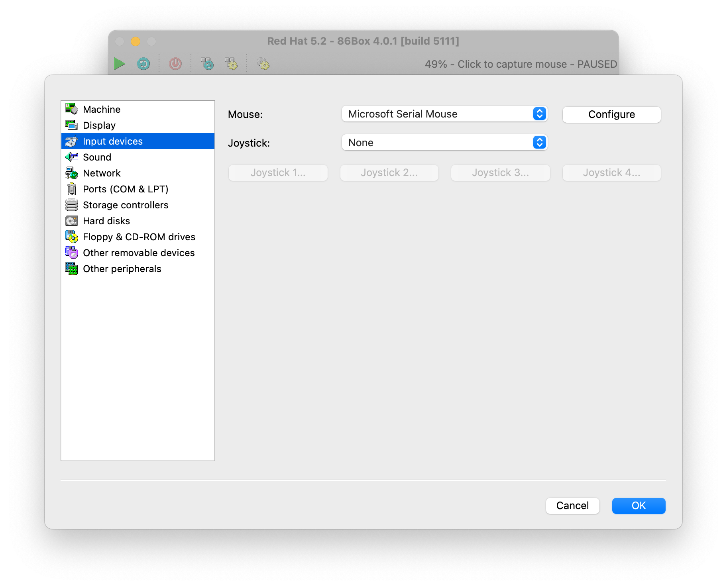Select Input devices in the sidebar
The width and height of the screenshot is (727, 588).
[113, 141]
